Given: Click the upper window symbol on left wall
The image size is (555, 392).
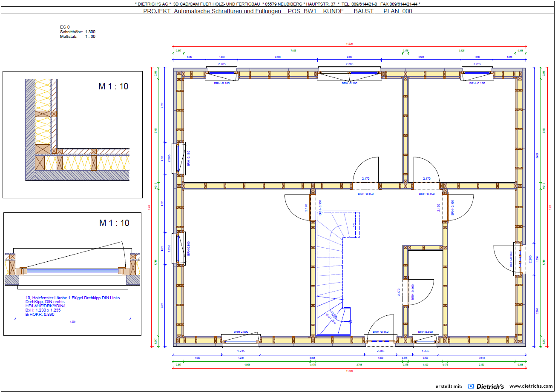Looking at the screenshot, I should (178, 157).
